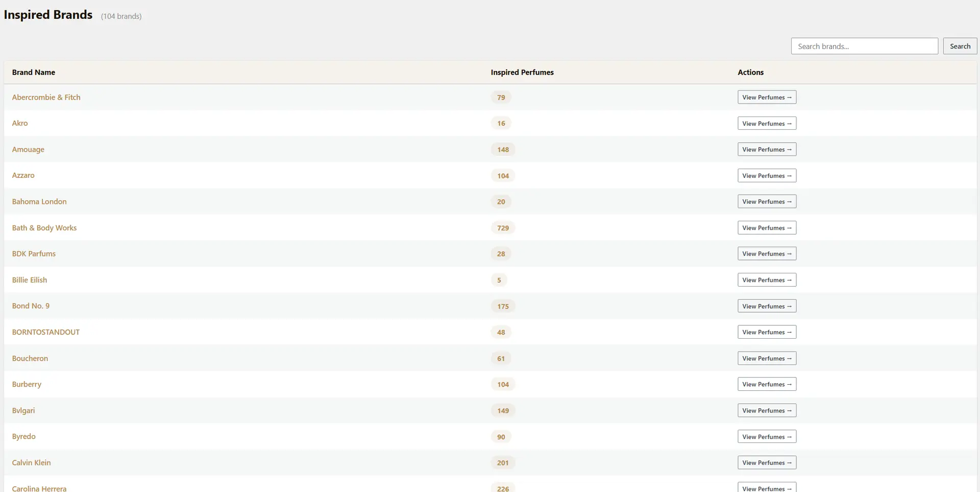The image size is (980, 492).
Task: Click the 20 count for Bahoma London
Action: click(501, 202)
